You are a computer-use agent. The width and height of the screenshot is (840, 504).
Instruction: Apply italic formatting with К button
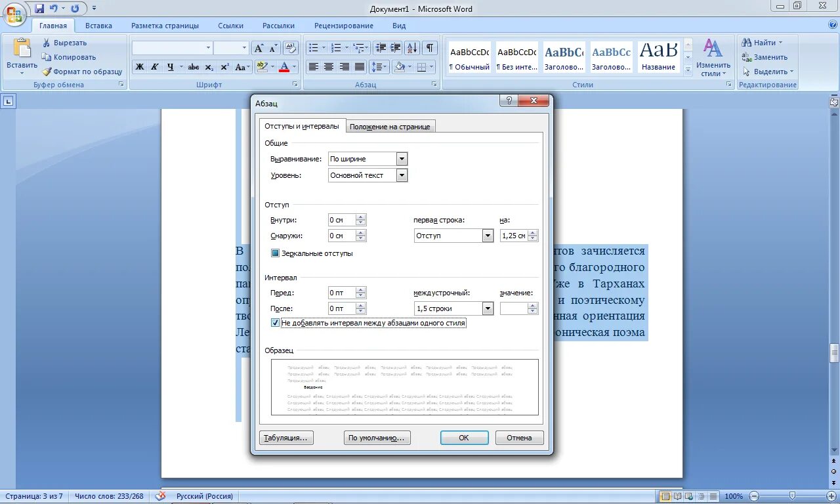(155, 67)
